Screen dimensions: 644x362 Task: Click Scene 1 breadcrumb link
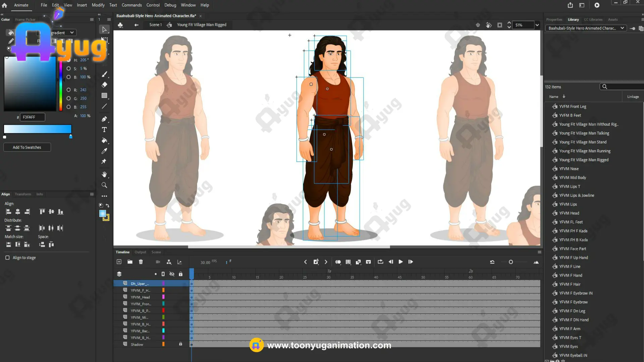pos(155,25)
